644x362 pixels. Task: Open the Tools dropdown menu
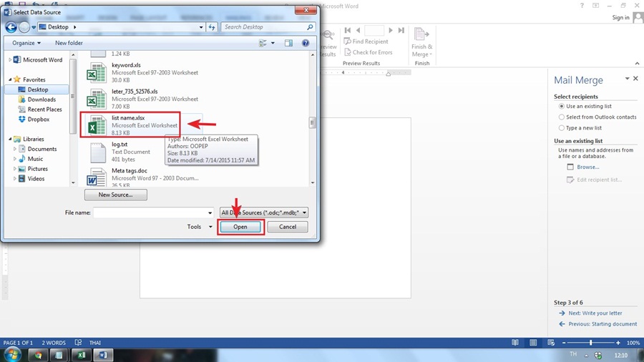coord(200,227)
